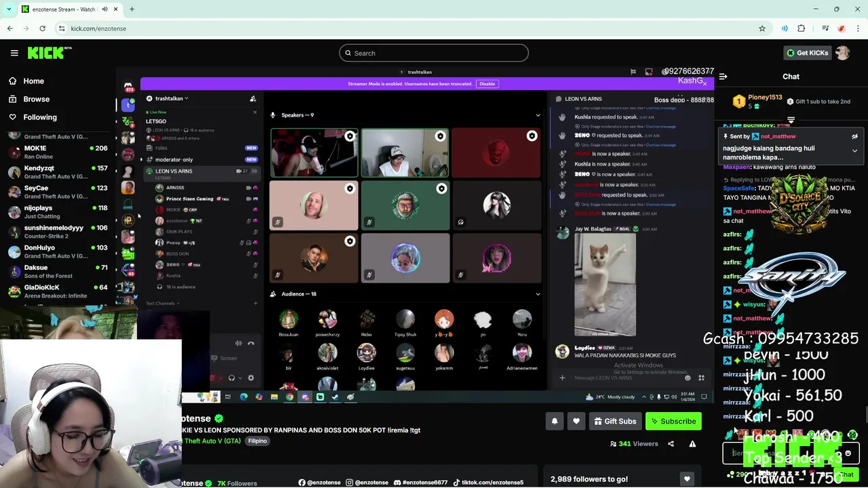The image size is (868, 488).
Task: Click Discord message input attach plus
Action: click(x=562, y=378)
